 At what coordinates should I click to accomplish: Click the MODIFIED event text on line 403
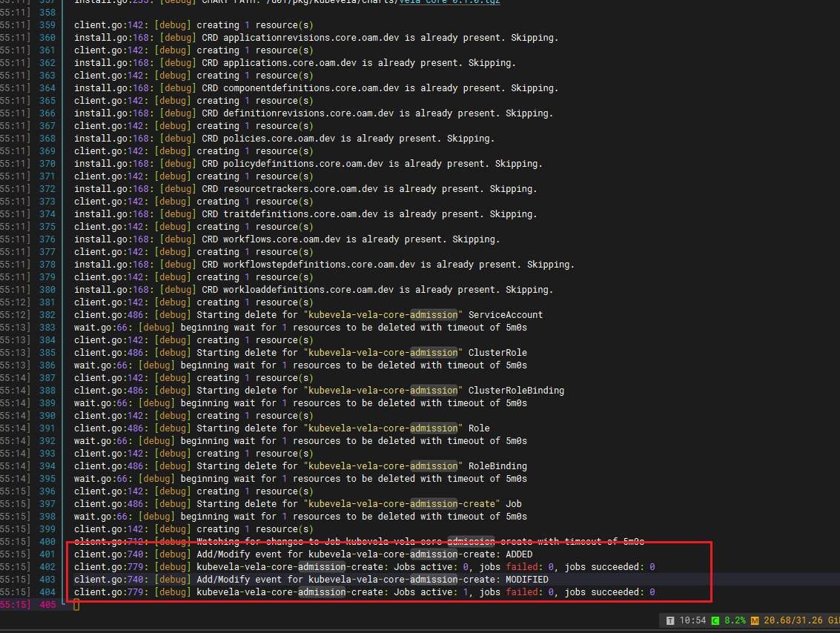coord(526,580)
